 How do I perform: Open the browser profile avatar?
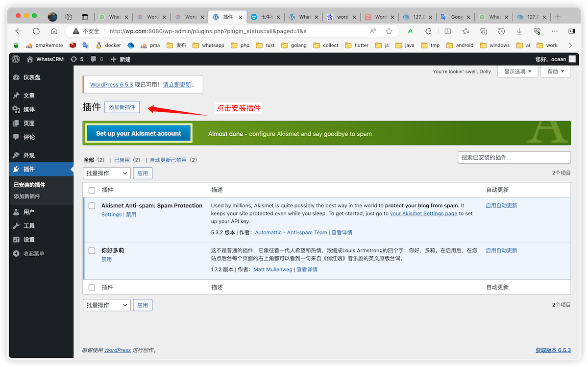[x=52, y=17]
